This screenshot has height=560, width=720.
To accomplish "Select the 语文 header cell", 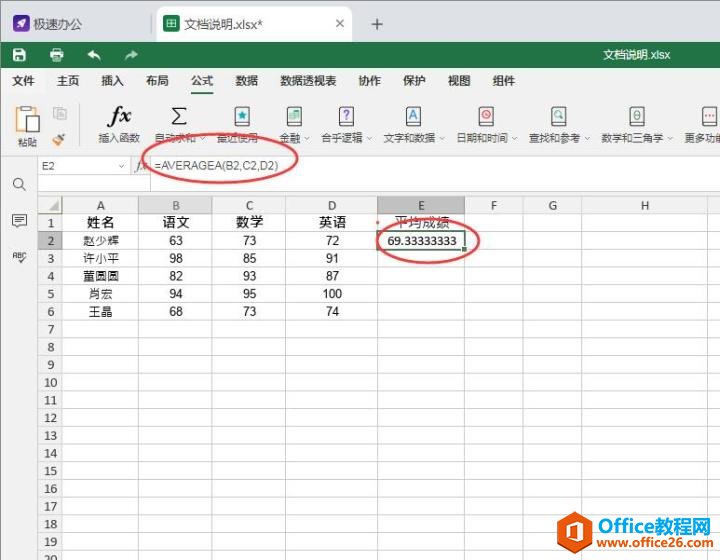I will point(175,223).
